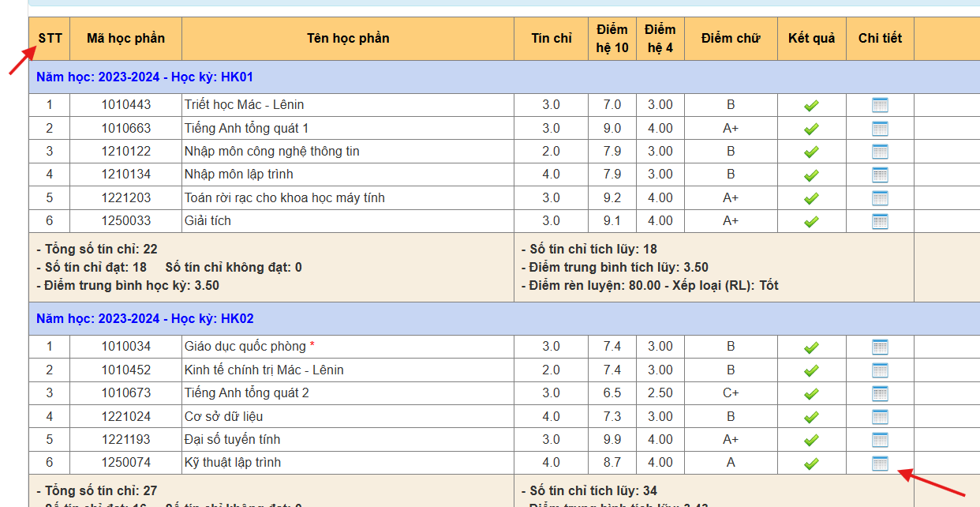Select the Chi tiết column header

tap(880, 38)
